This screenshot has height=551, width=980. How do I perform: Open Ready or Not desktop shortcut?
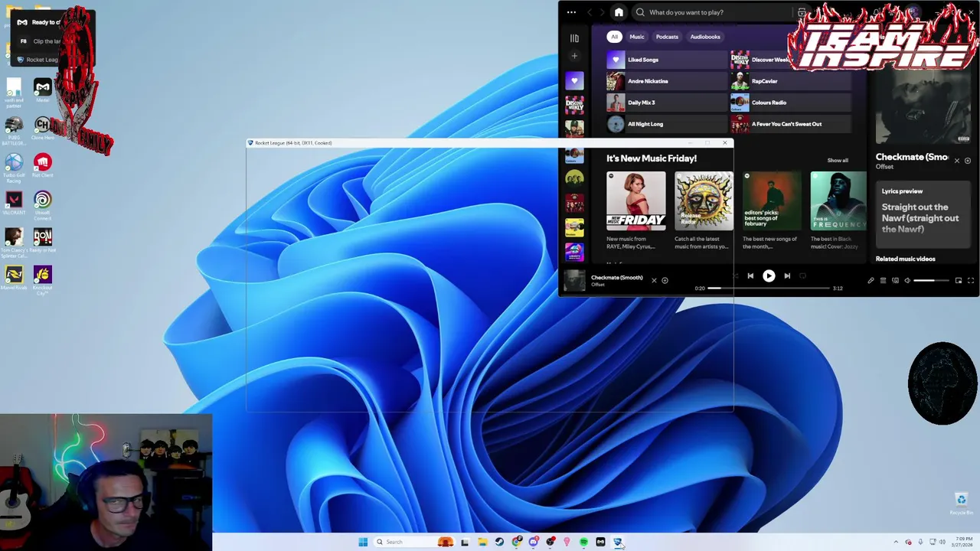pyautogui.click(x=43, y=242)
